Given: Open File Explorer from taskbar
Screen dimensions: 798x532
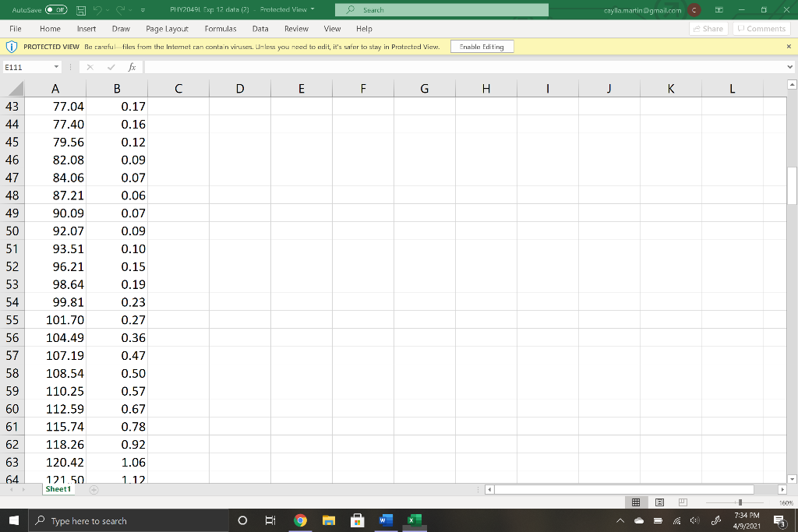Looking at the screenshot, I should (x=329, y=520).
